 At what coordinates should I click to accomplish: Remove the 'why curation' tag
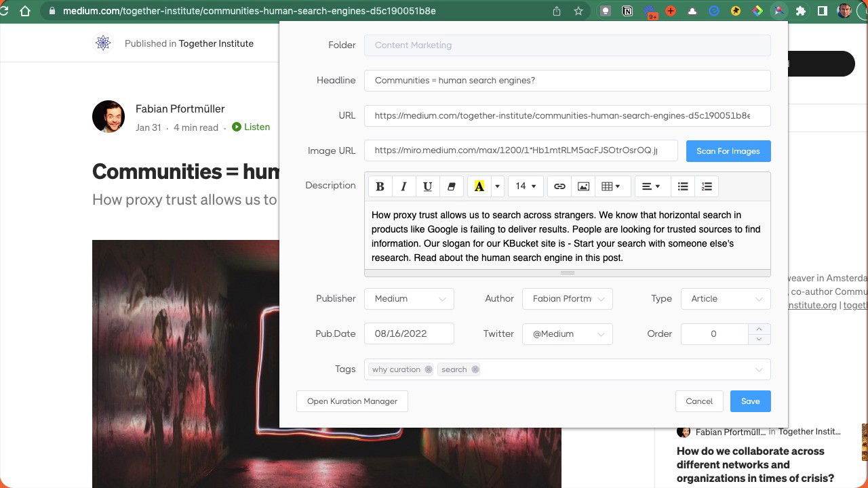[429, 369]
